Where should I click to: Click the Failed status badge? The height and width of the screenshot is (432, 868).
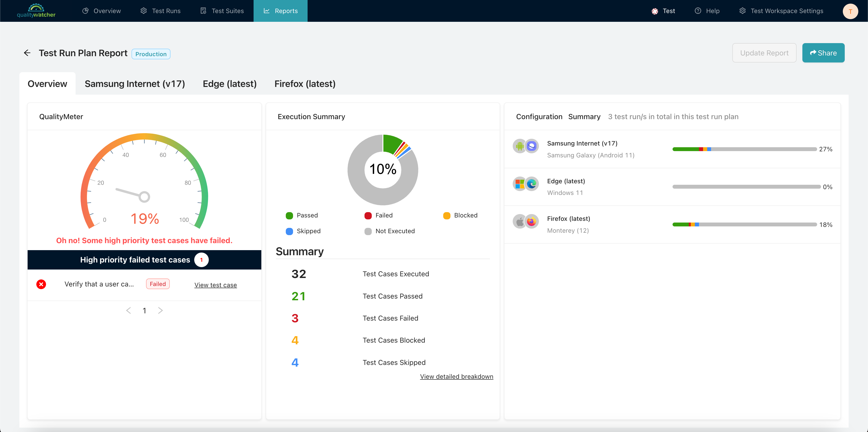(x=158, y=284)
